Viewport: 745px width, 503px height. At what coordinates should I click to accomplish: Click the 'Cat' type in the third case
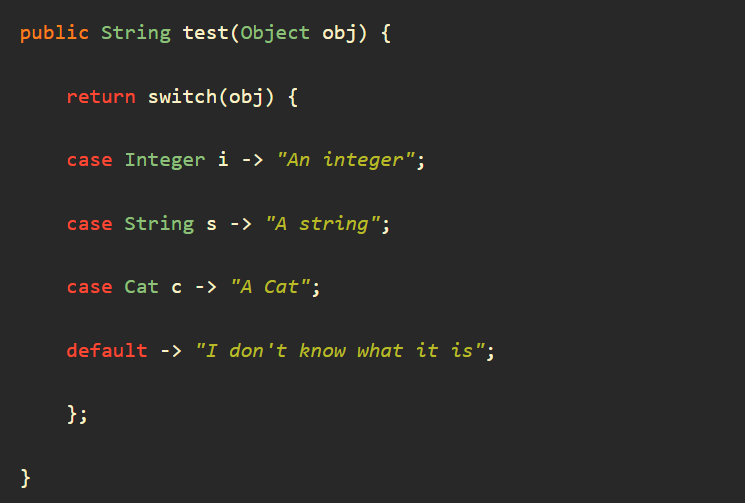point(142,287)
